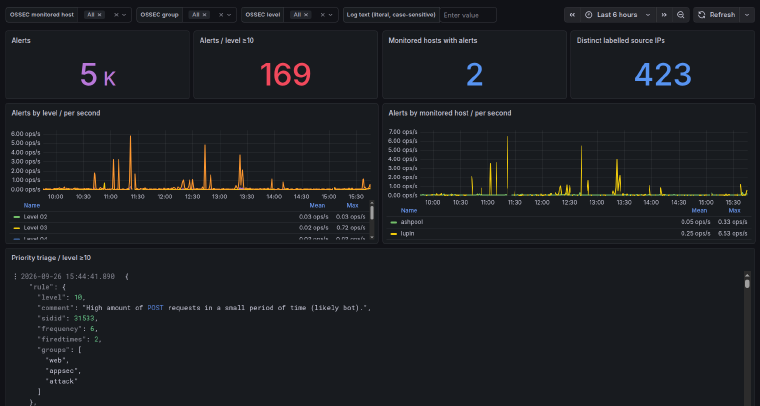
Task: Click the ashpool green color swatch
Action: click(x=394, y=222)
